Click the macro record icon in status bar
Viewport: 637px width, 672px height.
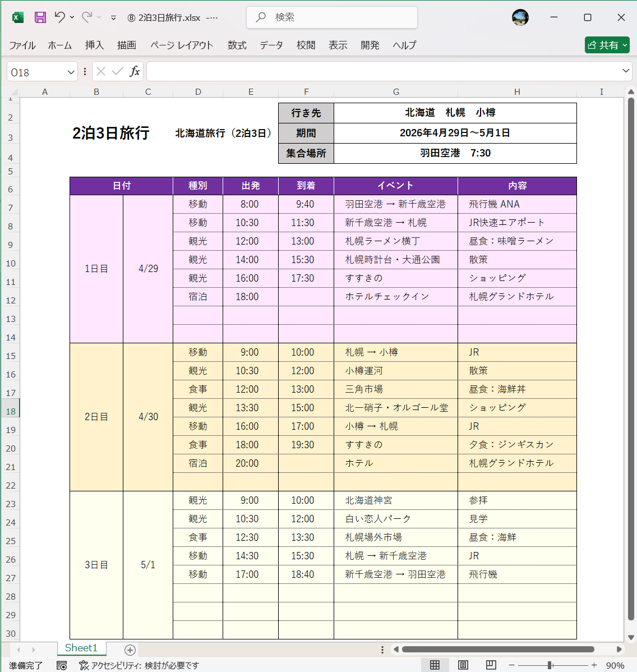[62, 665]
